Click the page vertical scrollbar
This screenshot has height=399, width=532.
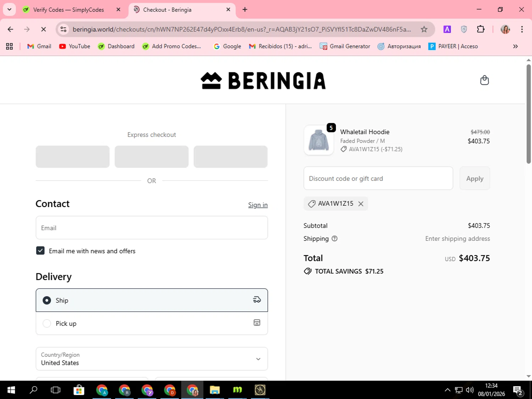528,113
